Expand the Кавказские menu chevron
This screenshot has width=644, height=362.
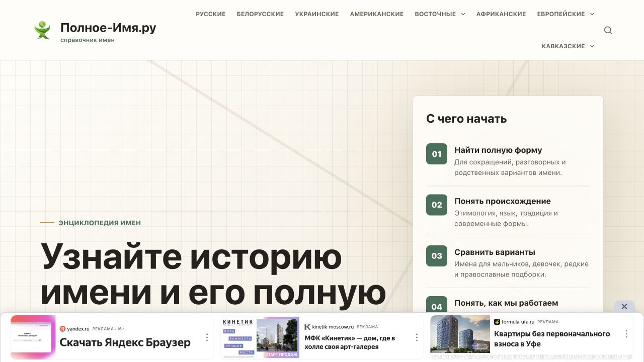[x=592, y=46]
